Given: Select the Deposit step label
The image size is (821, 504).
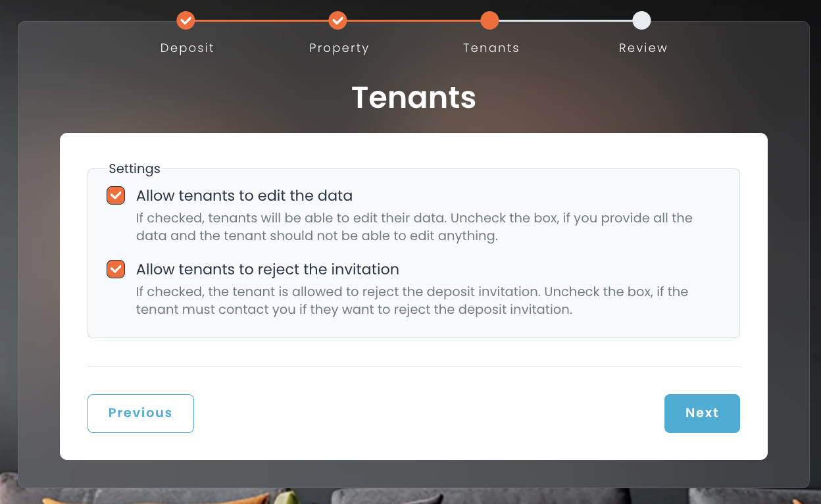Looking at the screenshot, I should [187, 47].
